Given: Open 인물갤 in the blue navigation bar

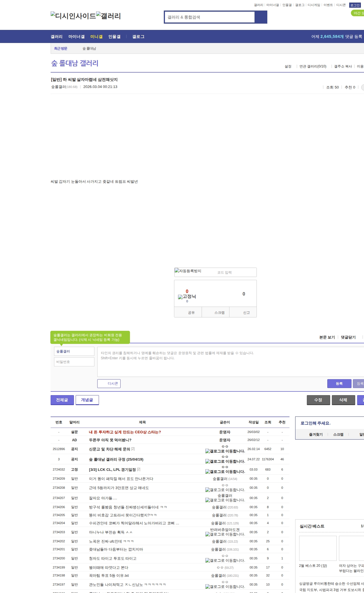Looking at the screenshot, I should pos(114,37).
